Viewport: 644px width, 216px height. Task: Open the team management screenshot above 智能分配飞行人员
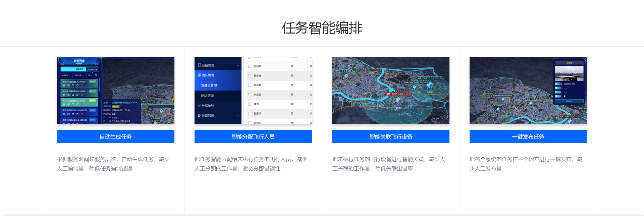coord(253,91)
